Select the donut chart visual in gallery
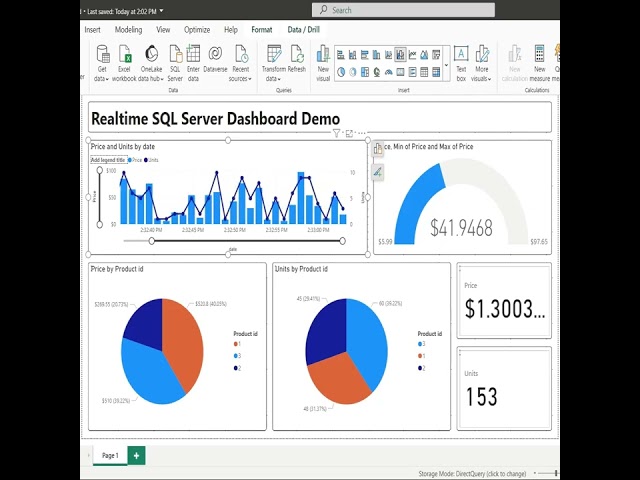The image size is (640, 480). pyautogui.click(x=353, y=72)
